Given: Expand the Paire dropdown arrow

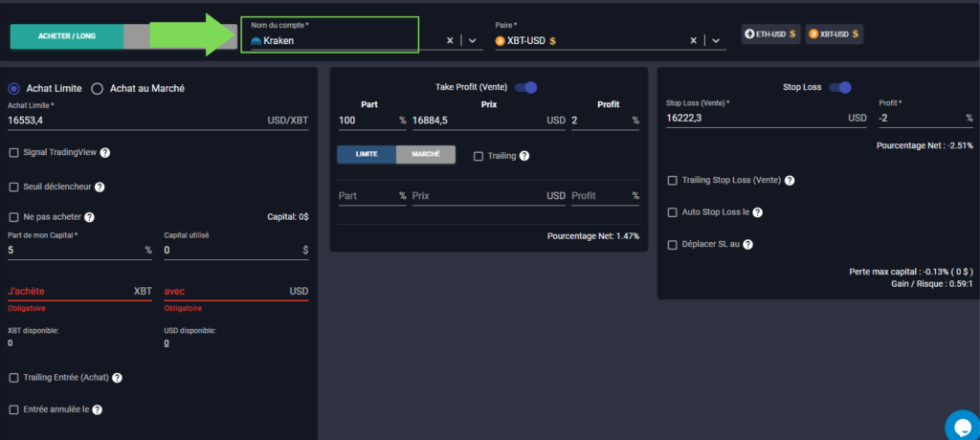Looking at the screenshot, I should click(716, 40).
